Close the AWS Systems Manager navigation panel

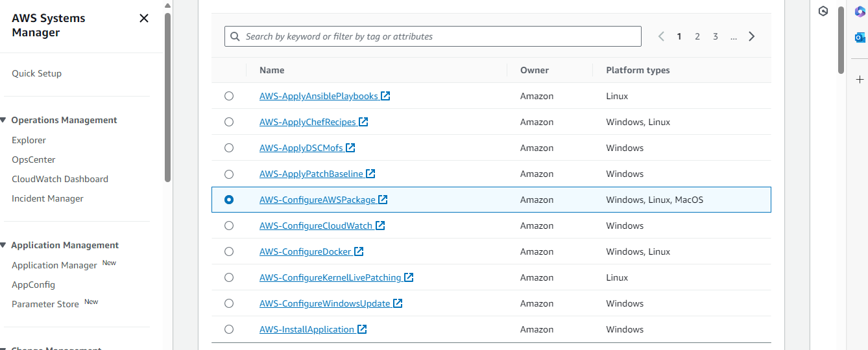click(144, 18)
